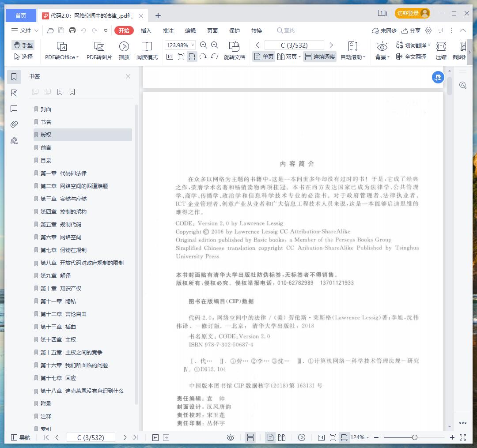This screenshot has width=477, height=448.
Task: Open the 文件 menu
Action: coord(25,30)
